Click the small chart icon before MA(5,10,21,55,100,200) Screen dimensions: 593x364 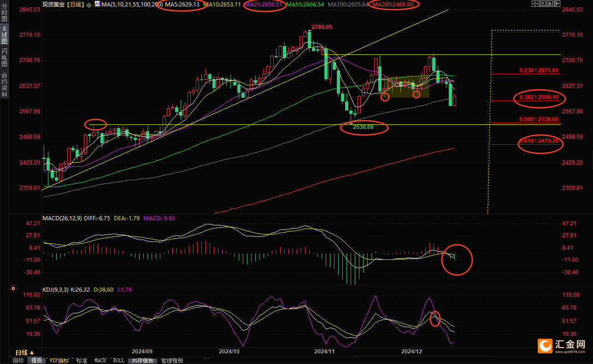click(97, 4)
